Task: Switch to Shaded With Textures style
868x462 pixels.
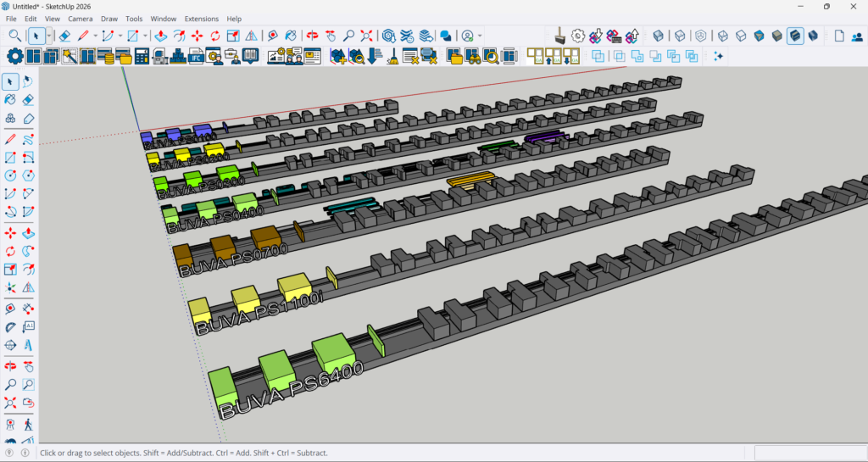Action: [777, 36]
